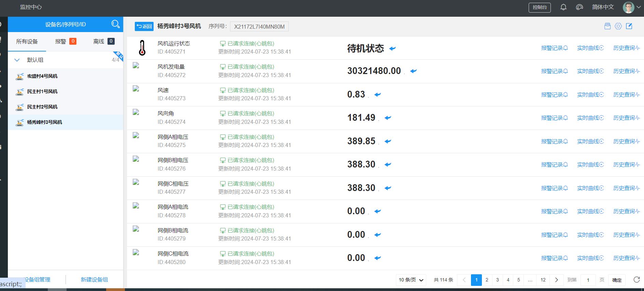This screenshot has width=644, height=291.
Task: Go to next page arrow
Action: click(556, 280)
